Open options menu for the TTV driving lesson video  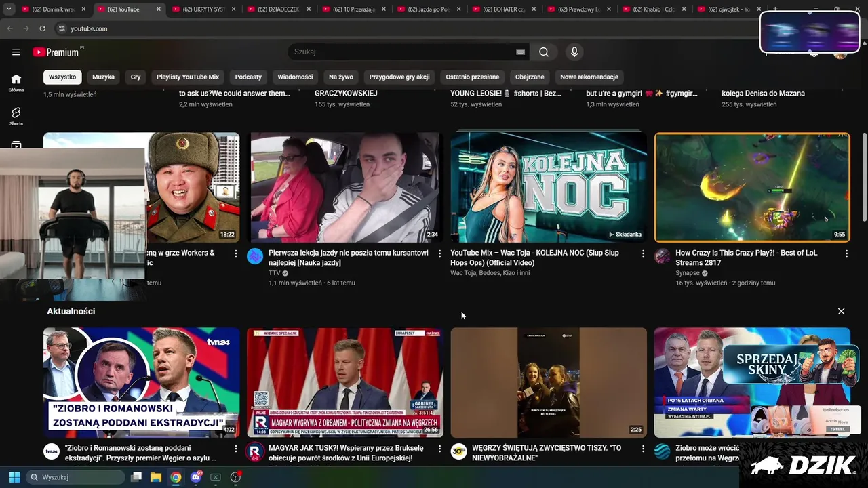click(439, 253)
